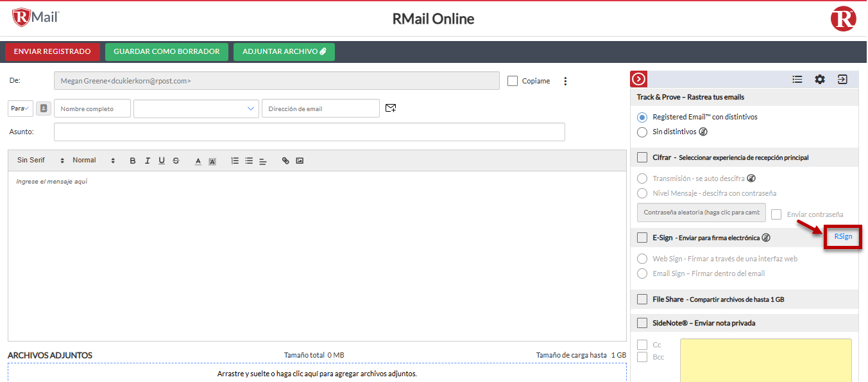Open the RSign link
The height and width of the screenshot is (382, 868).
point(843,236)
